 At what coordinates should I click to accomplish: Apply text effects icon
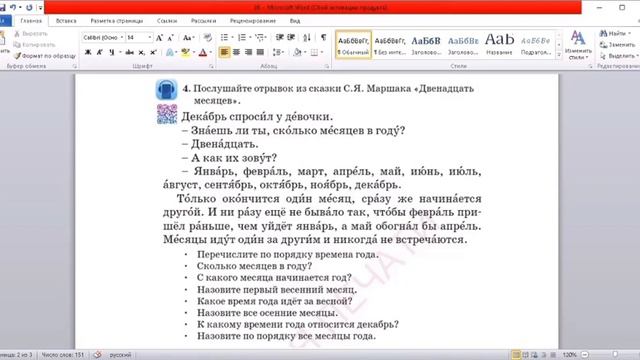tap(170, 52)
